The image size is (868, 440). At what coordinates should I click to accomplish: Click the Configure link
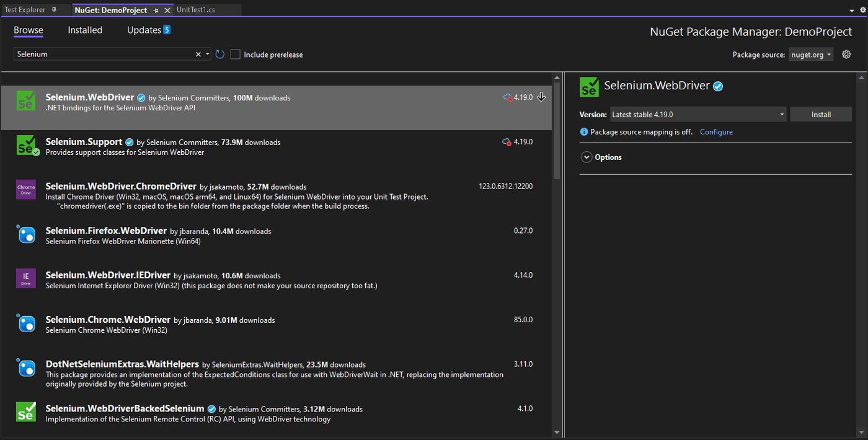pos(716,132)
